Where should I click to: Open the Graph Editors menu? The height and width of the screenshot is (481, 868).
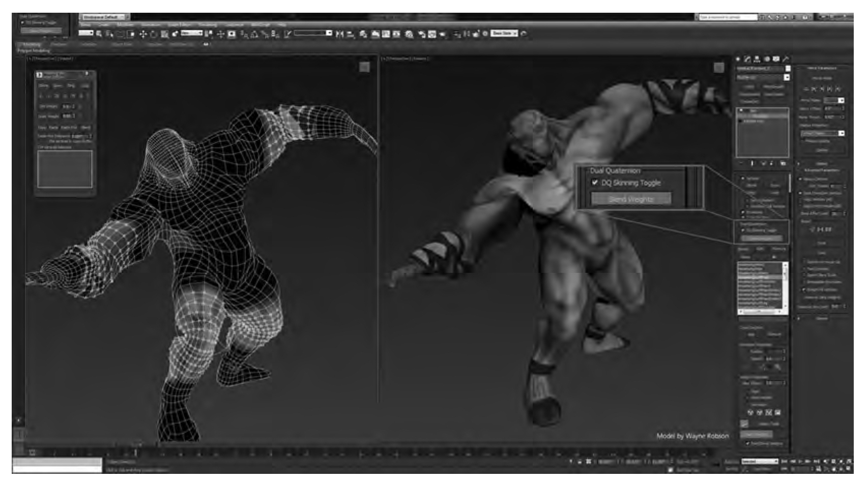(180, 25)
